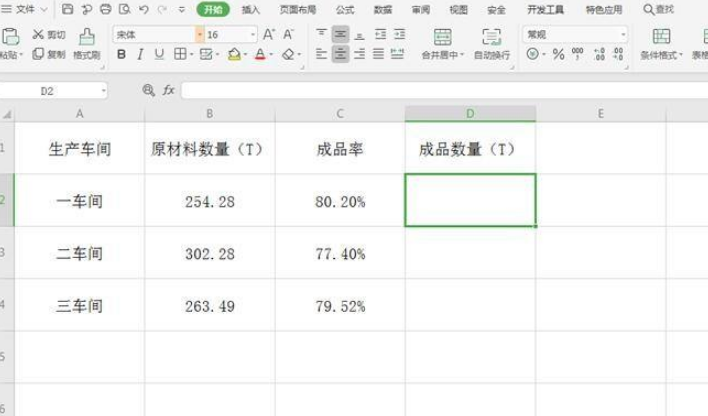Open the 特色应用 tab
This screenshot has width=708, height=416.
pos(604,9)
